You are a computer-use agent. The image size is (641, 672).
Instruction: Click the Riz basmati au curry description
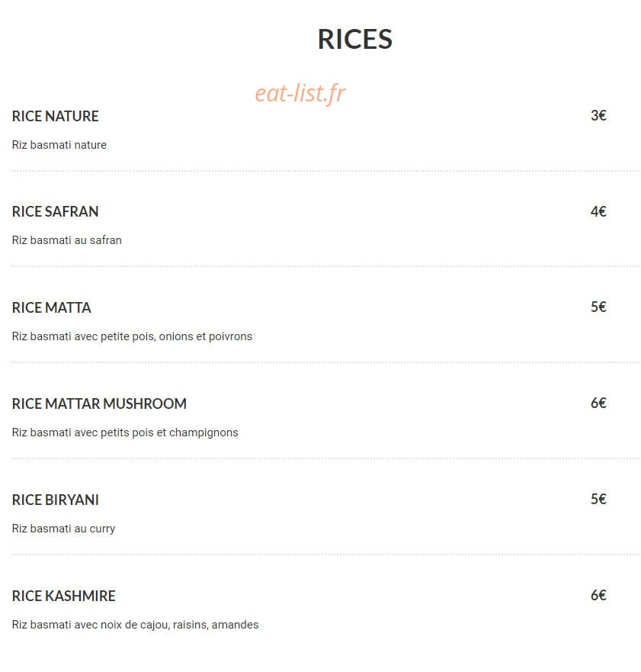[x=63, y=529]
